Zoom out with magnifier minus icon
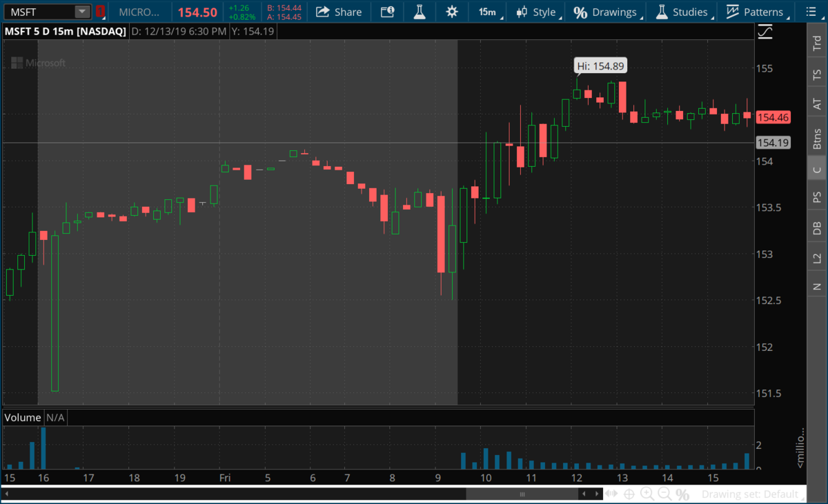 tap(664, 494)
